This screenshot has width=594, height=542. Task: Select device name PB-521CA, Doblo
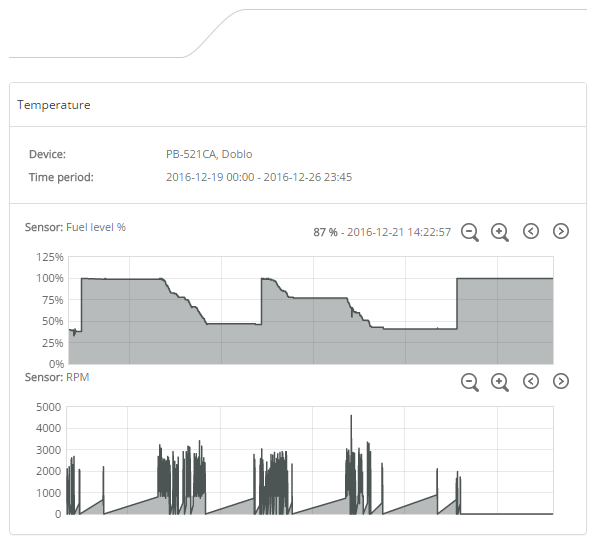point(209,154)
